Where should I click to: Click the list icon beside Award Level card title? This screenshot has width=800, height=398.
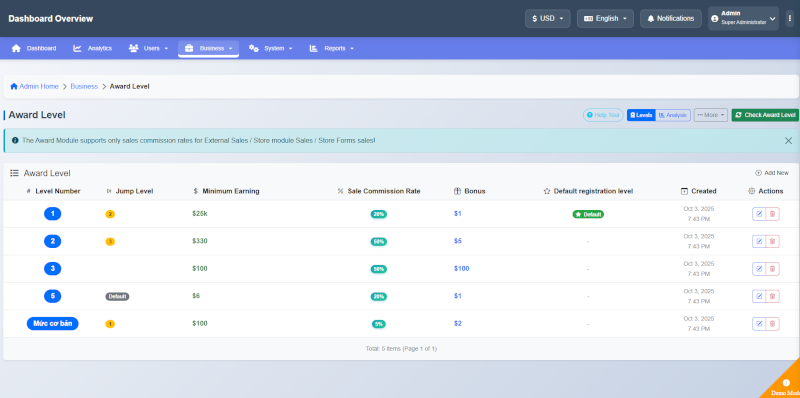point(15,173)
